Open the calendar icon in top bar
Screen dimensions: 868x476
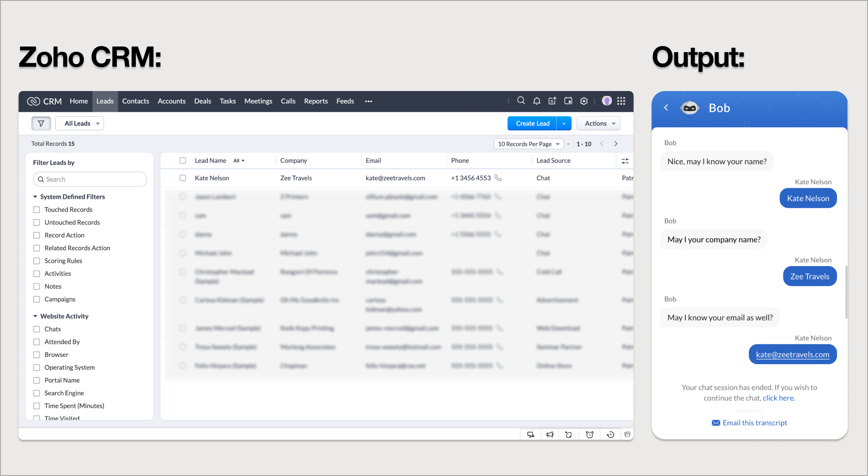tap(568, 101)
